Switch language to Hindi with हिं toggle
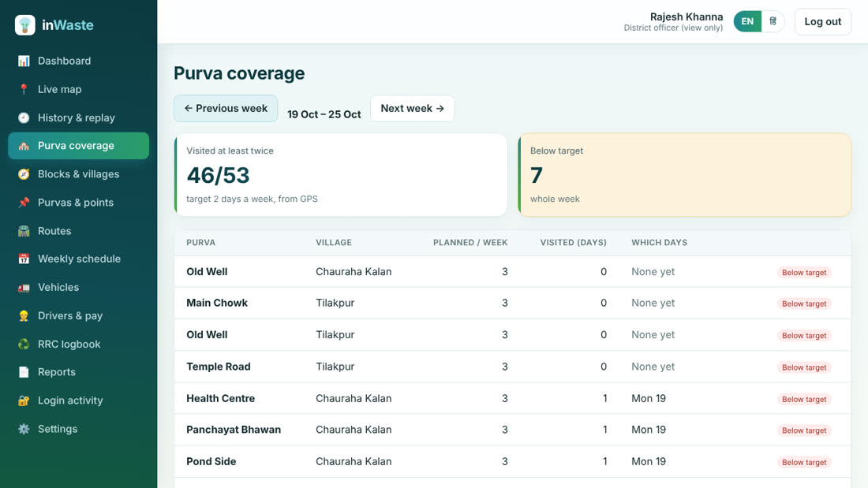Image resolution: width=868 pixels, height=488 pixels. tap(773, 21)
